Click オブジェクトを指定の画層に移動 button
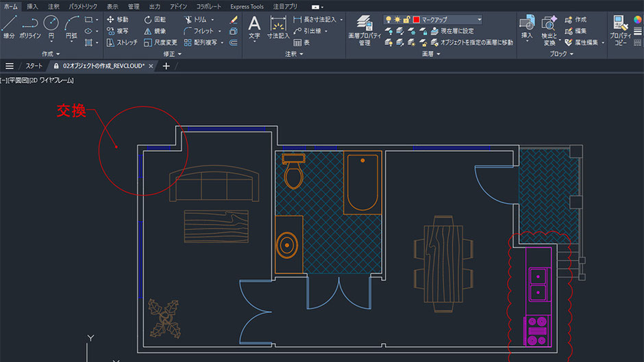 pos(472,42)
